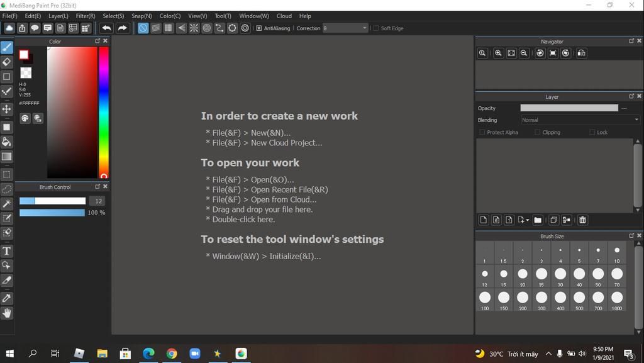Image resolution: width=644 pixels, height=363 pixels.
Task: Enable circle snap
Action: (x=207, y=28)
